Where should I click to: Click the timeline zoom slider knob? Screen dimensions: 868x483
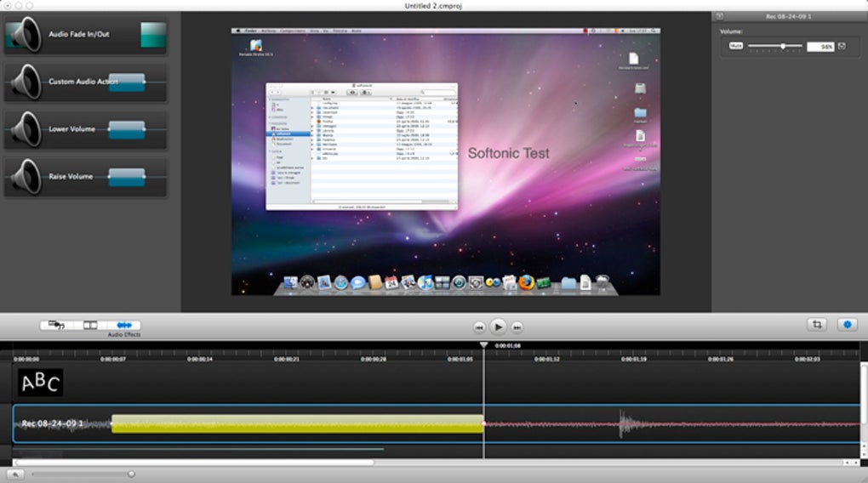pyautogui.click(x=131, y=474)
